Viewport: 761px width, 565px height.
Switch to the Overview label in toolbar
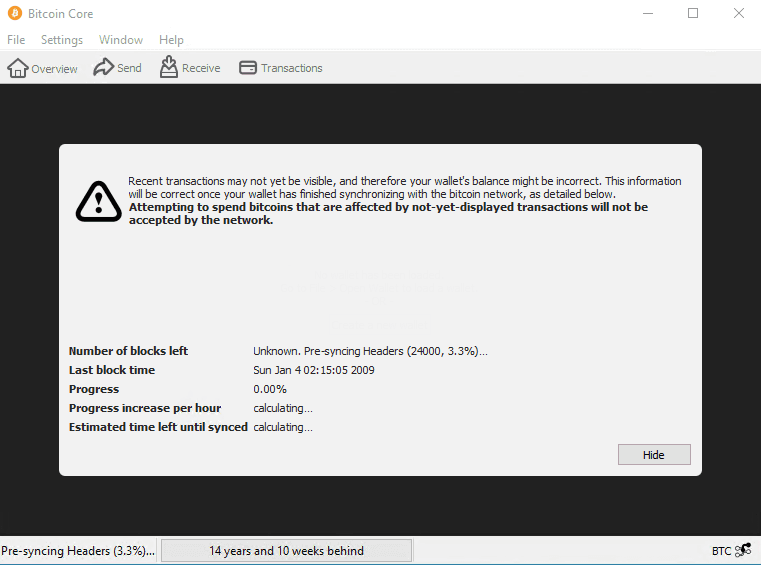coord(54,69)
